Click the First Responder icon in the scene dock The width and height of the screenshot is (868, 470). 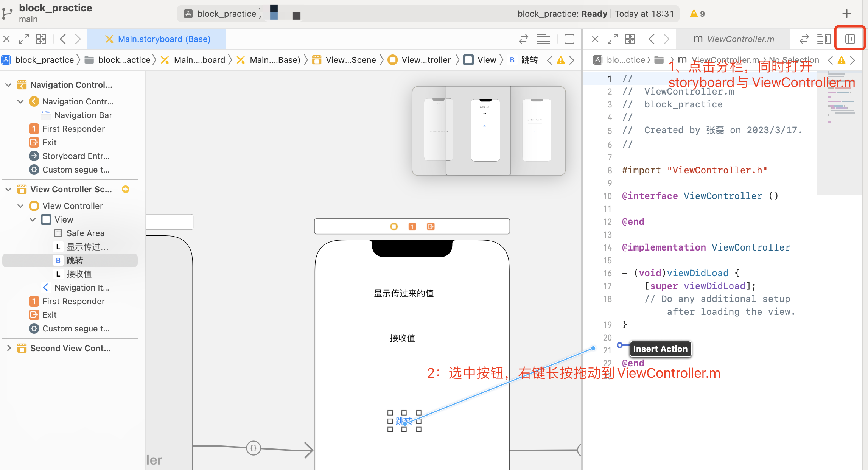tap(412, 226)
